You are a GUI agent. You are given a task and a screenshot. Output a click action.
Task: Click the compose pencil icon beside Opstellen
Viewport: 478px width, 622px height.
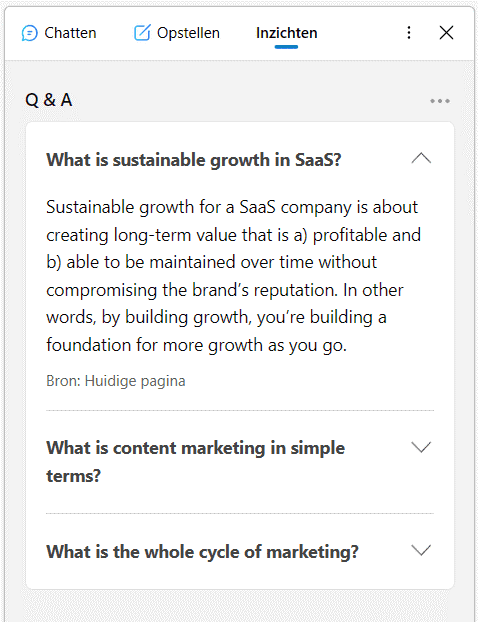tap(142, 33)
